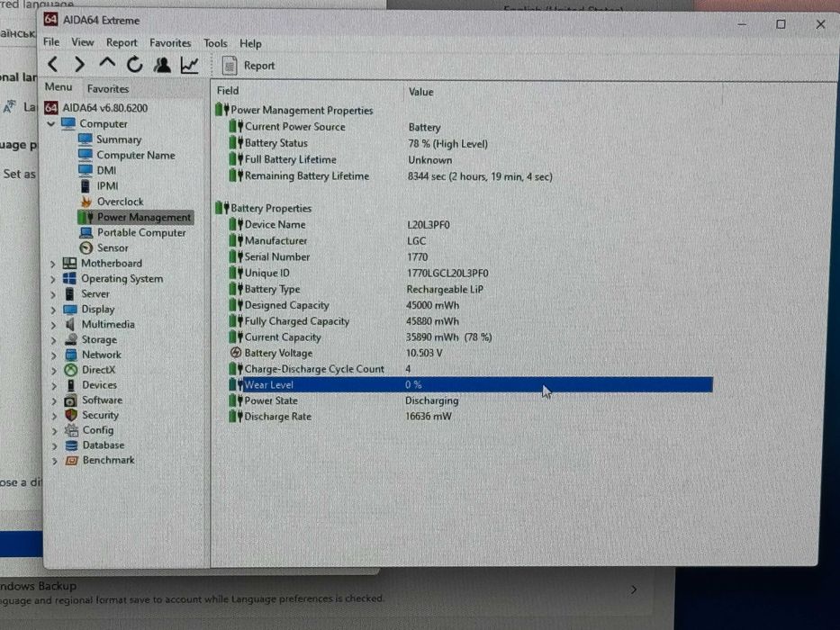
Task: Click the Server tower icon in tree
Action: [x=69, y=293]
